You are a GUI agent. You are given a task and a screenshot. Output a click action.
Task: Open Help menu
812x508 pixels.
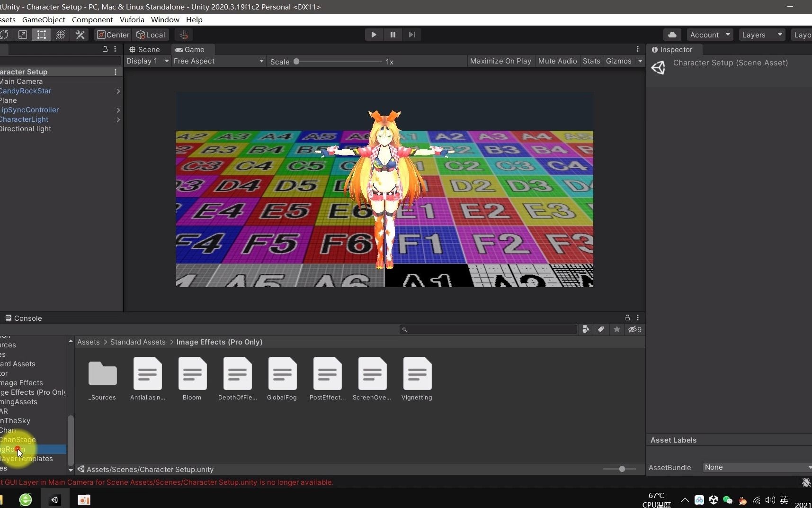[194, 19]
